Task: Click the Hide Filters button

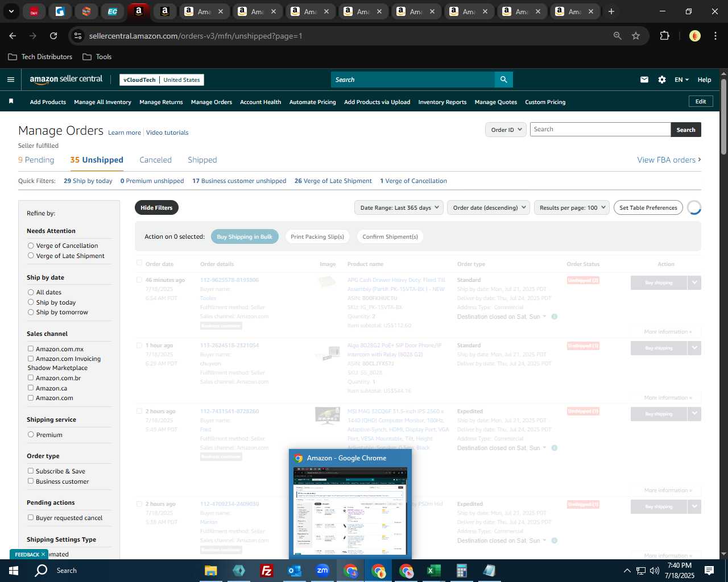Action: pyautogui.click(x=156, y=207)
